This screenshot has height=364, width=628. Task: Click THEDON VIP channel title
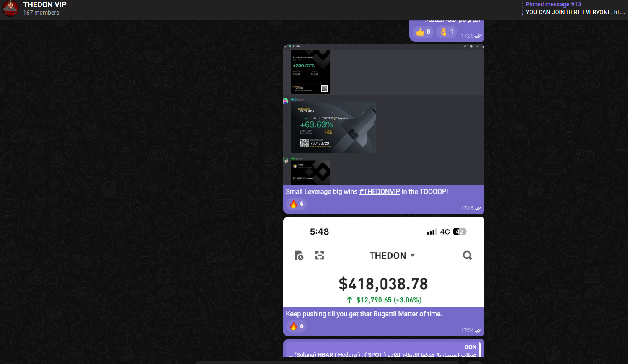coord(45,5)
